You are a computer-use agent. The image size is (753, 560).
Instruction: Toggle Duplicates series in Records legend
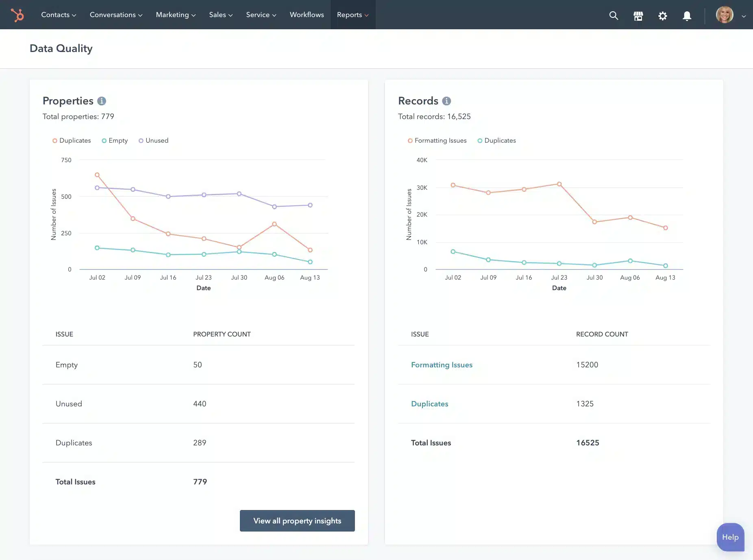(x=496, y=141)
